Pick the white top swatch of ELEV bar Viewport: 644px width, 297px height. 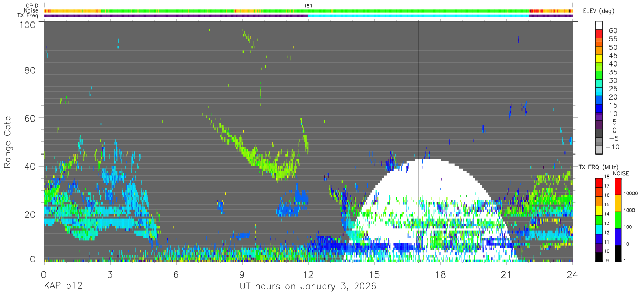pyautogui.click(x=599, y=26)
